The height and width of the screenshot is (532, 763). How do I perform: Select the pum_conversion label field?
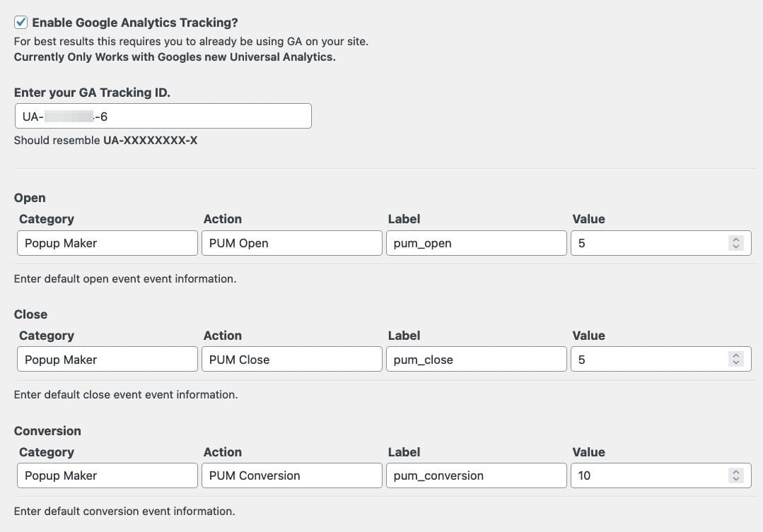476,475
